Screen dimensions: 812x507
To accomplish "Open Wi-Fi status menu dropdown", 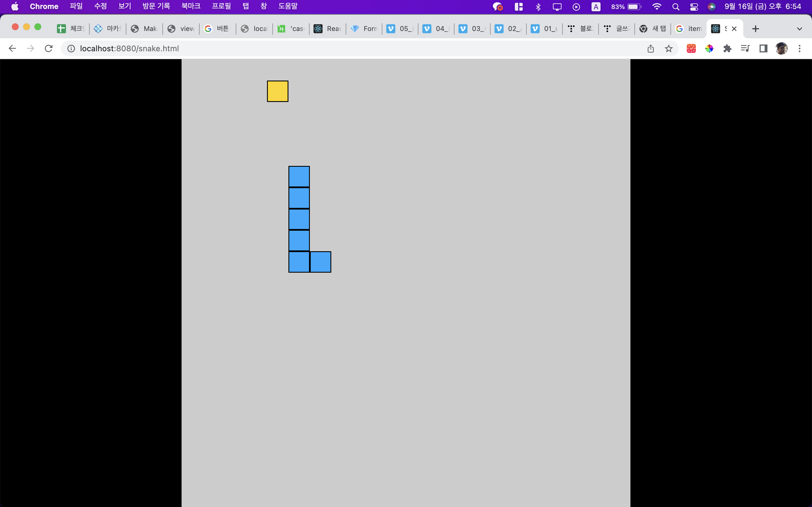I will pos(657,7).
